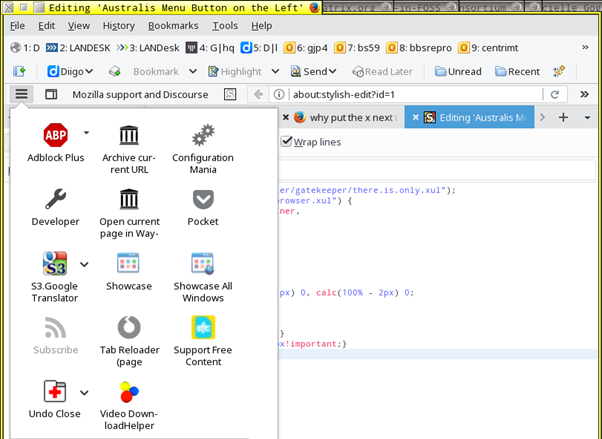Open the Bookmarks menu
This screenshot has height=439, width=602.
(x=173, y=25)
